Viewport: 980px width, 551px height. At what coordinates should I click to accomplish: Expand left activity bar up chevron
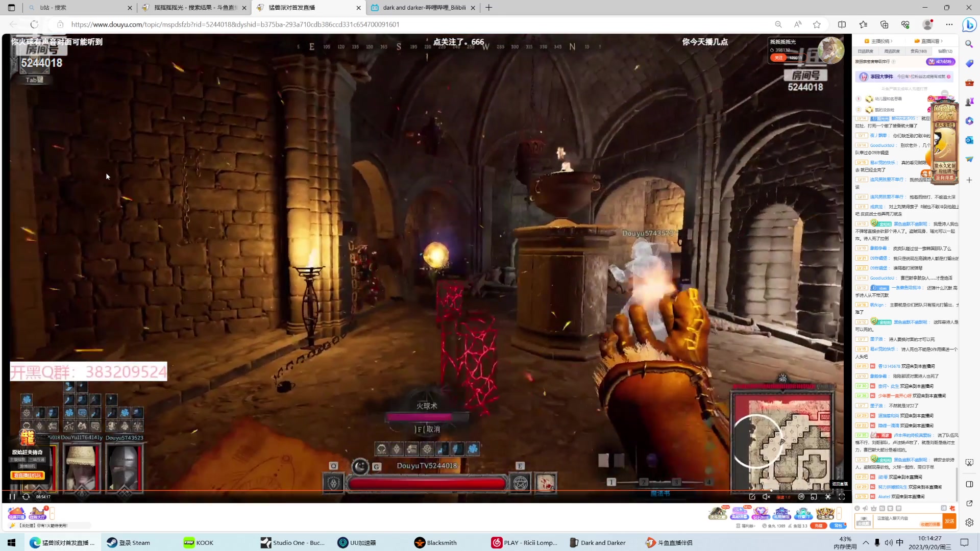tap(52, 513)
